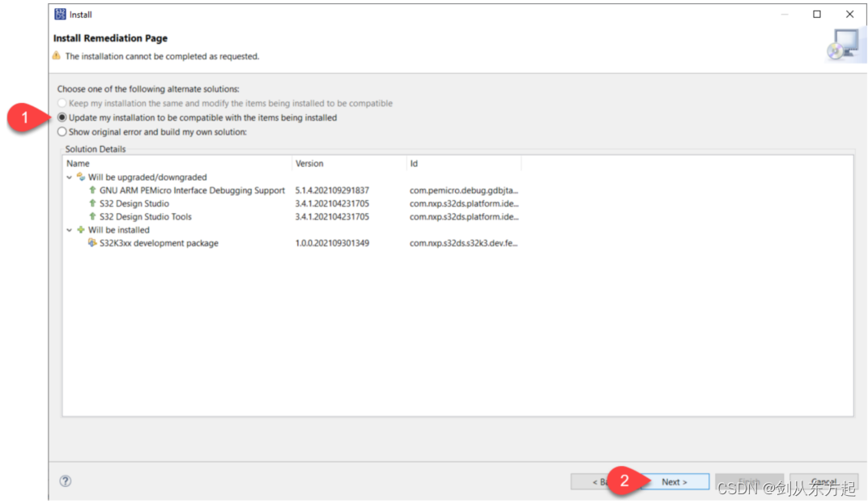The width and height of the screenshot is (868, 504).
Task: Click the 'Solution Details' group label
Action: [96, 149]
